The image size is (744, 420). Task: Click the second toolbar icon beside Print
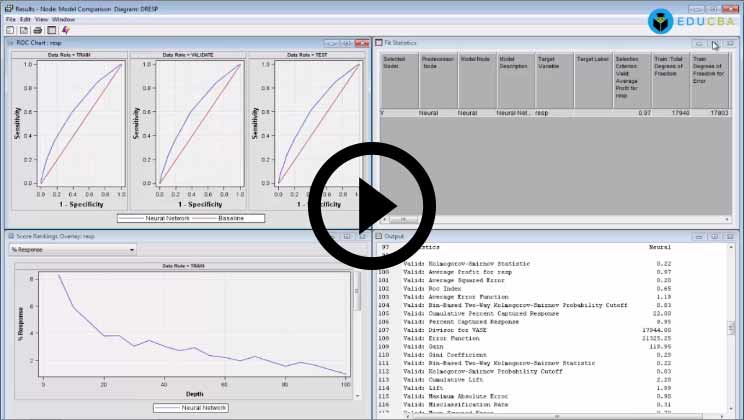[24, 30]
